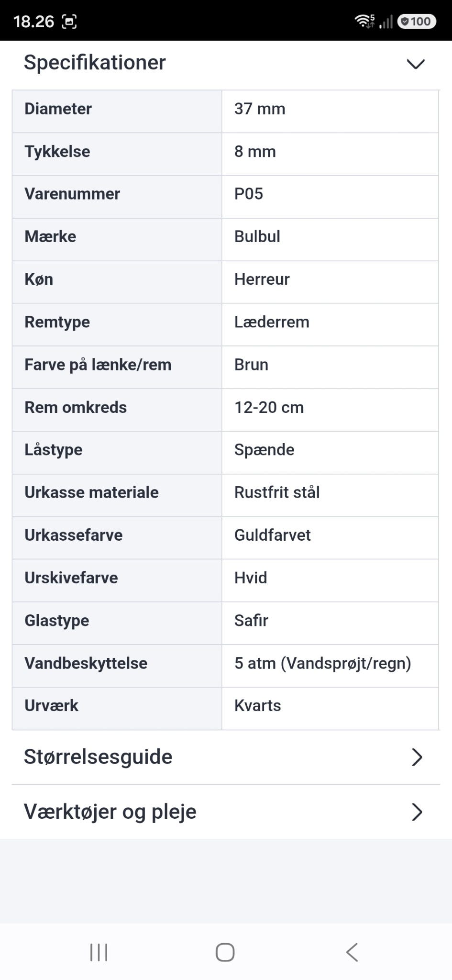Tap the Wi-Fi status icon
The width and height of the screenshot is (452, 980).
(364, 21)
